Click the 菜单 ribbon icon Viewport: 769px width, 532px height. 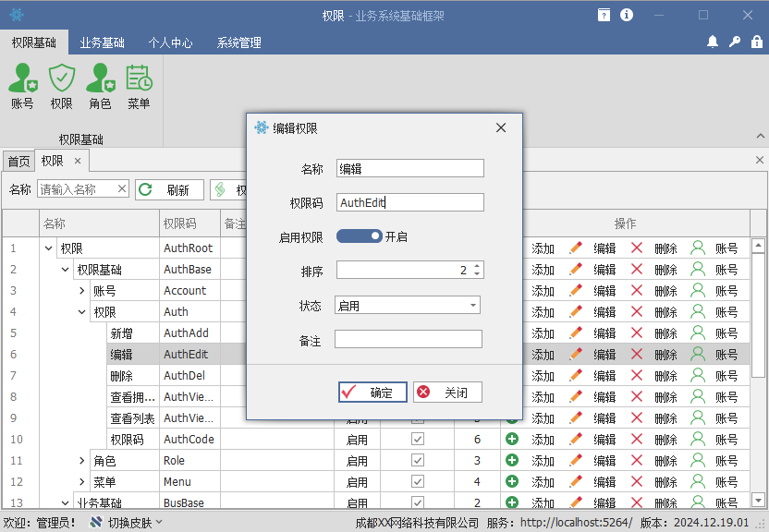tap(139, 87)
